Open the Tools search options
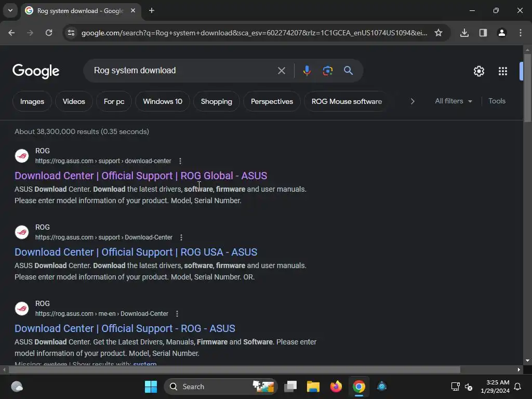 click(x=497, y=101)
